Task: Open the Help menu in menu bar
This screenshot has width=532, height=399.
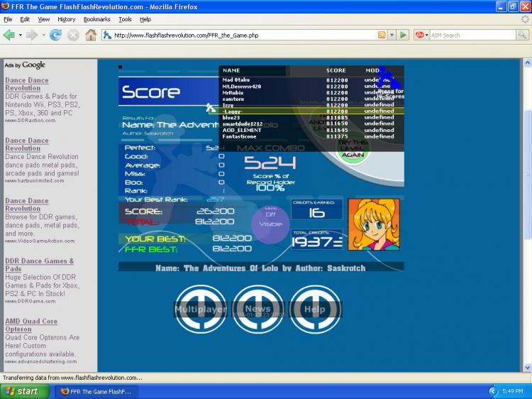Action: click(145, 19)
